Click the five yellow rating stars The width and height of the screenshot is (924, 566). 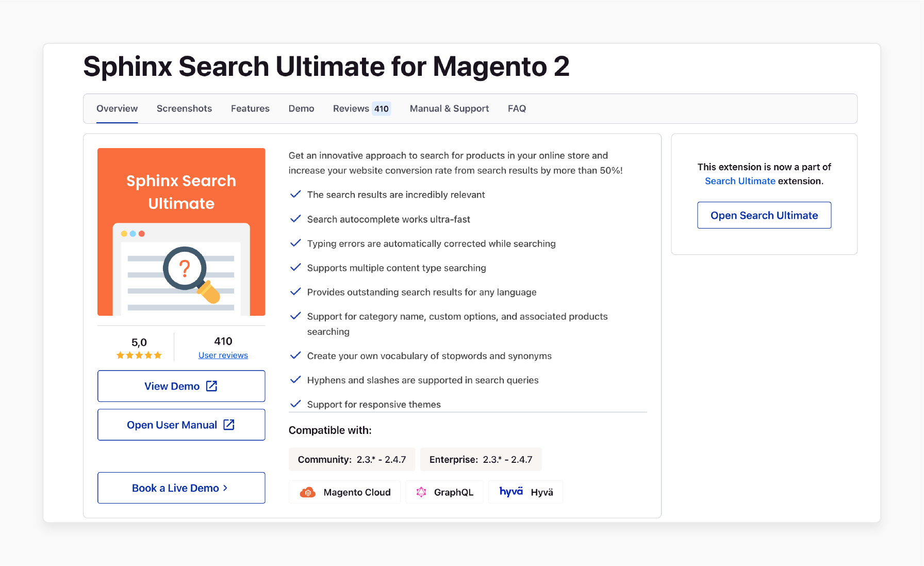[138, 355]
